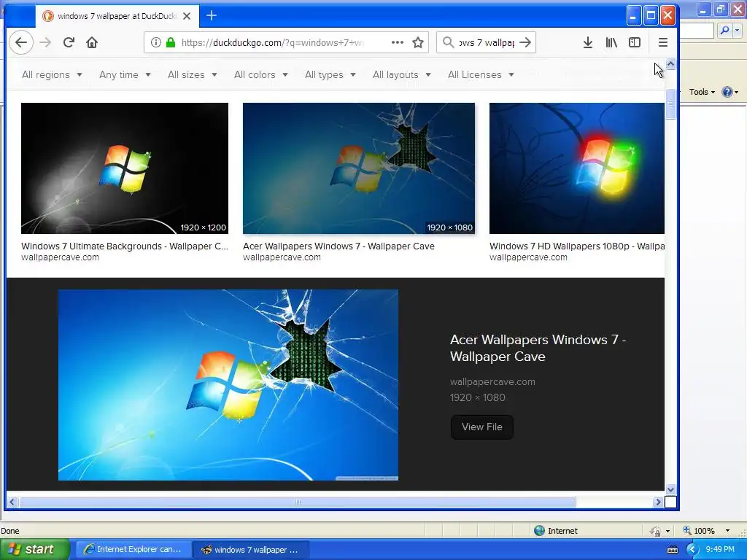Click the horizontal scrollbar left arrow

pyautogui.click(x=12, y=502)
